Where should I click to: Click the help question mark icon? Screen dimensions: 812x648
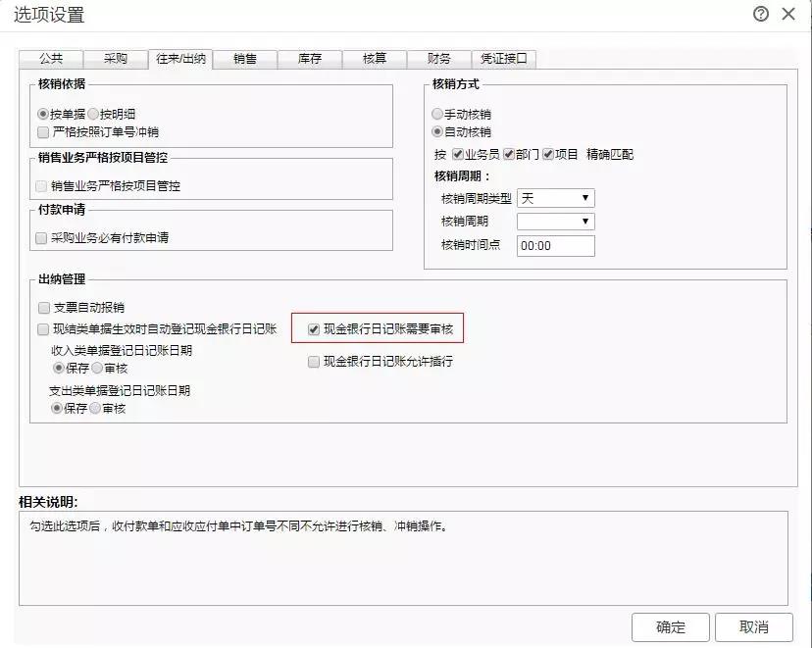click(x=761, y=14)
